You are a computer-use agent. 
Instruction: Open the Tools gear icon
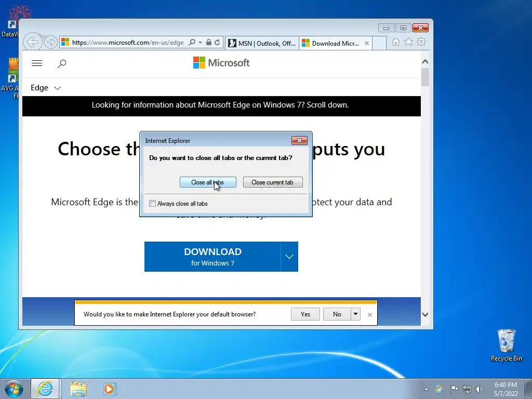(x=421, y=42)
